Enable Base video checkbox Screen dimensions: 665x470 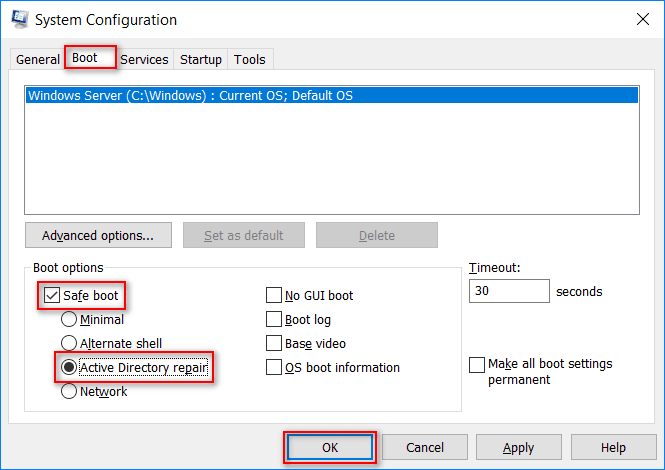point(273,344)
